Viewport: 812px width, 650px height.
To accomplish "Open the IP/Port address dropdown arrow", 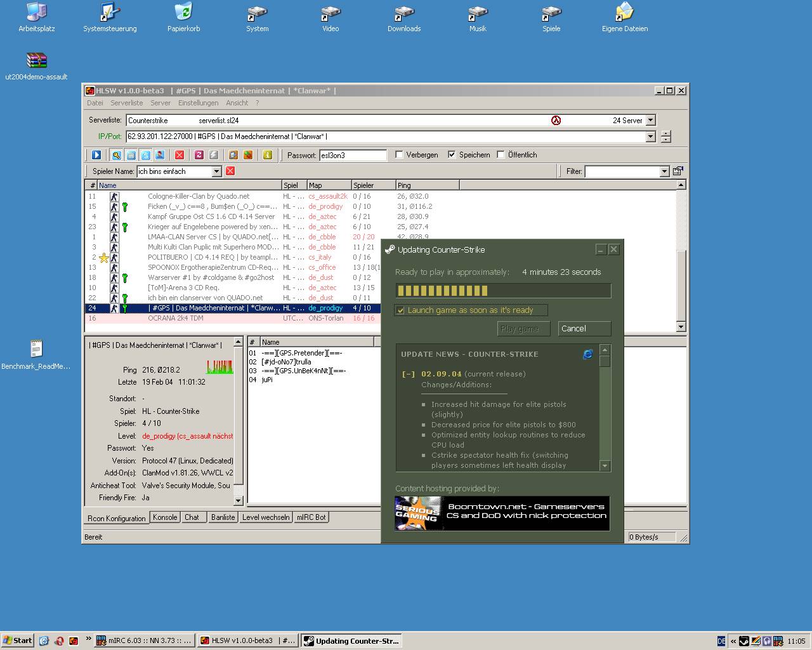I will [x=650, y=136].
